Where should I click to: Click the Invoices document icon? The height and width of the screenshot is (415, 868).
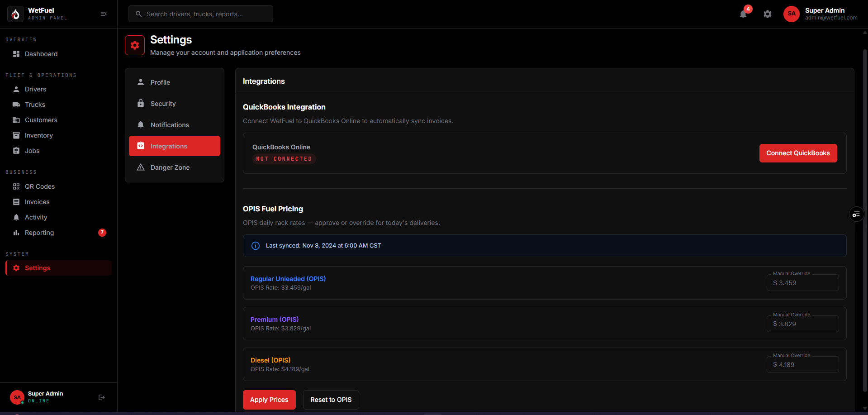click(x=16, y=202)
